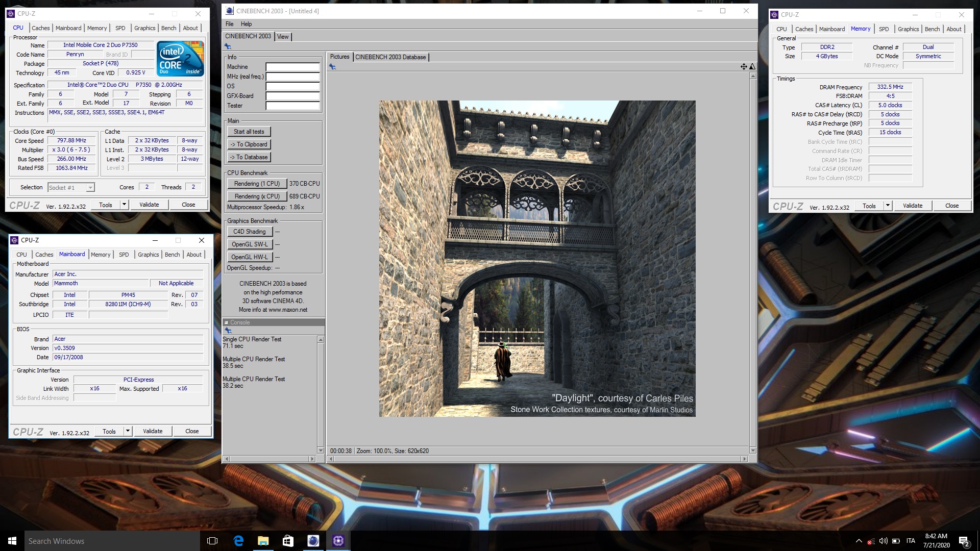Switch to CPU-Z taskbar icon
This screenshot has height=551, width=980.
click(338, 541)
